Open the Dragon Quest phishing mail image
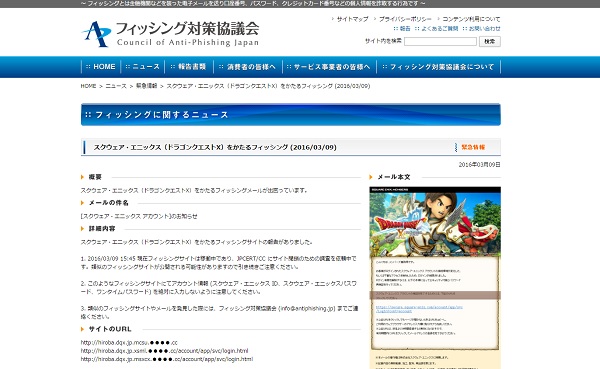This screenshot has height=369, width=600. [x=435, y=278]
